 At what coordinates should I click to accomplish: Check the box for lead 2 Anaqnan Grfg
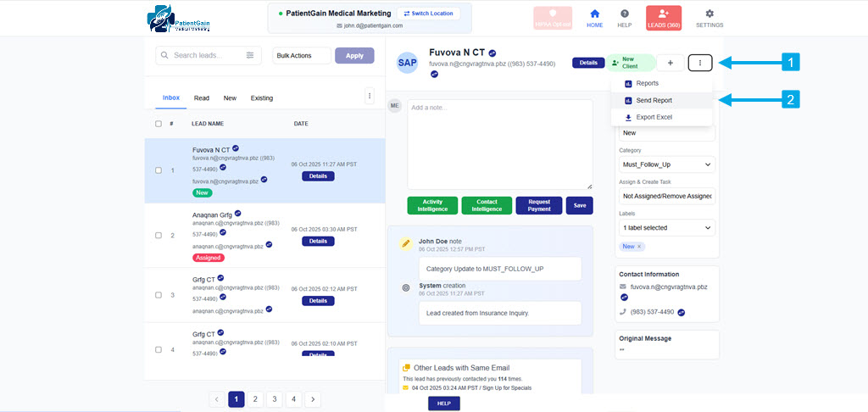coord(159,236)
